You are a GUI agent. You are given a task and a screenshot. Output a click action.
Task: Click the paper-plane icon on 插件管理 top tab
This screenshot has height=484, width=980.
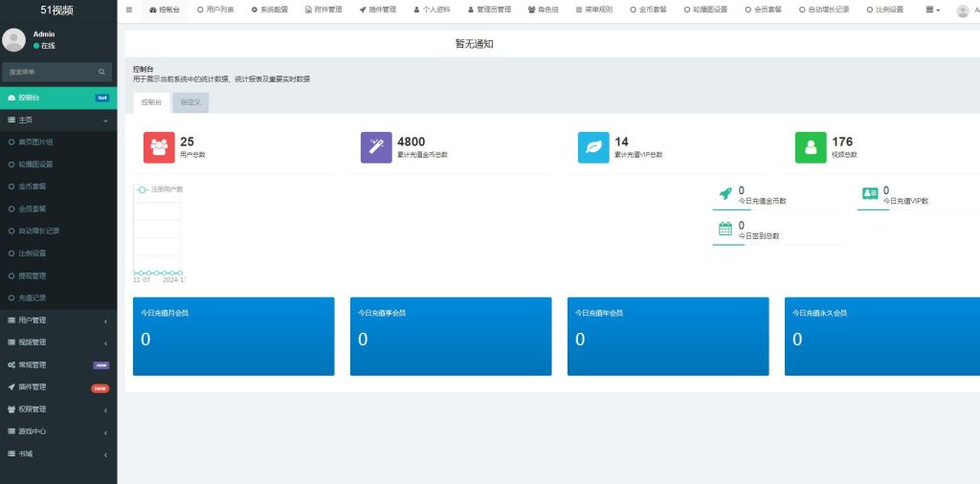click(x=363, y=10)
